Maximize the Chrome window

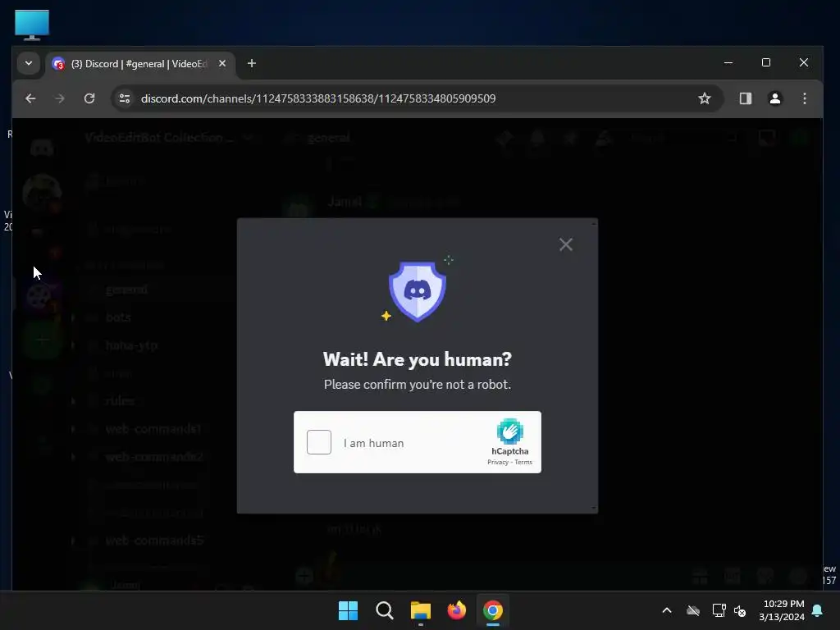[766, 62]
